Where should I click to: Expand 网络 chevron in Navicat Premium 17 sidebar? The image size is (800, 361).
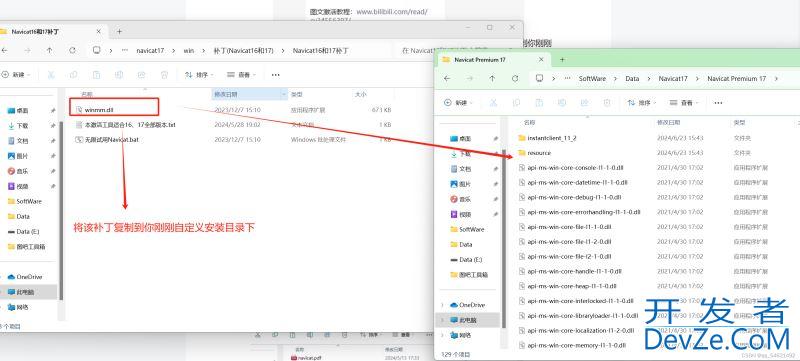point(442,335)
